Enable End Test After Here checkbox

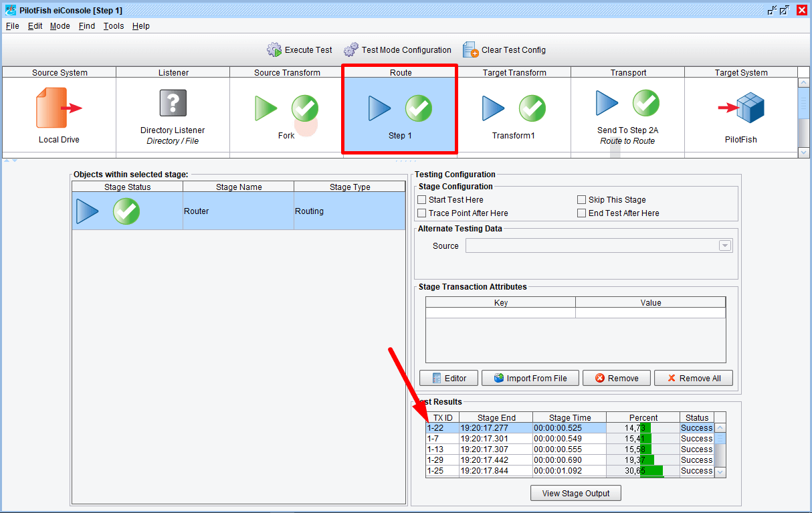click(582, 213)
